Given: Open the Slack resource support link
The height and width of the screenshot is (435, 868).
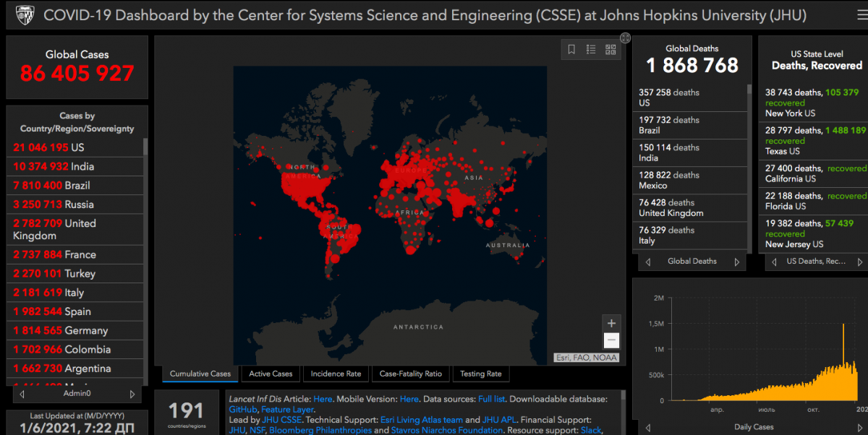Looking at the screenshot, I should 591,430.
